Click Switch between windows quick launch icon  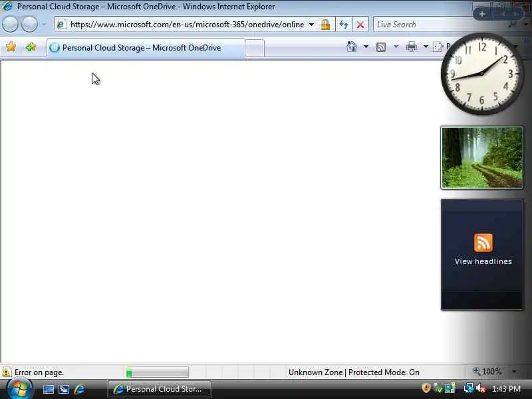coord(63,389)
